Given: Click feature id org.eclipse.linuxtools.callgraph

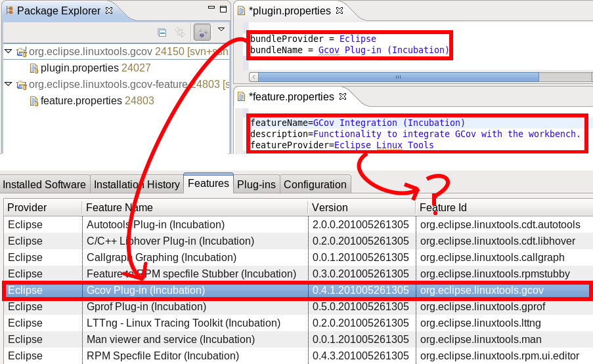Looking at the screenshot, I should pyautogui.click(x=492, y=258).
